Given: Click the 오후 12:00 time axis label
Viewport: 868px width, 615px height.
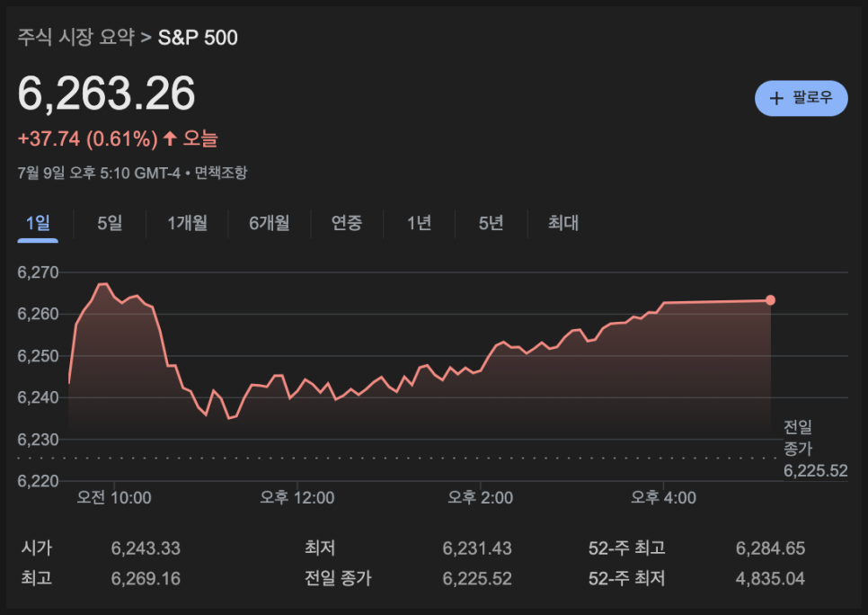Looking at the screenshot, I should click(x=297, y=497).
